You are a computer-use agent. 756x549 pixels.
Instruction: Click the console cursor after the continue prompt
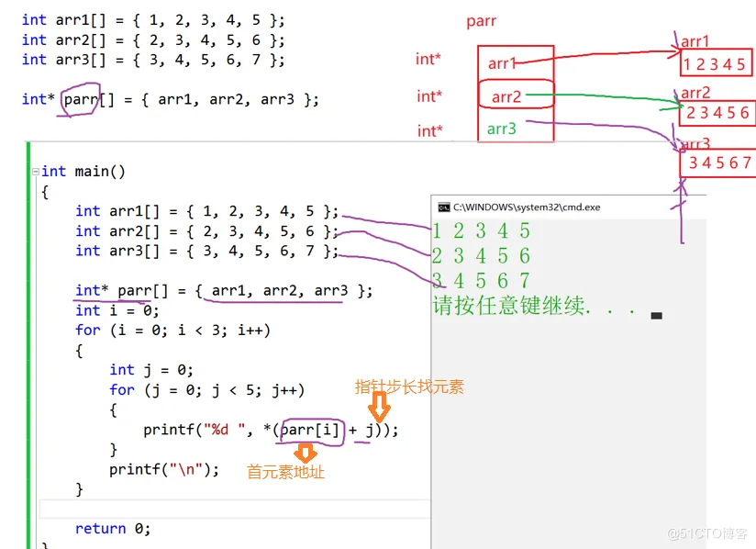656,316
